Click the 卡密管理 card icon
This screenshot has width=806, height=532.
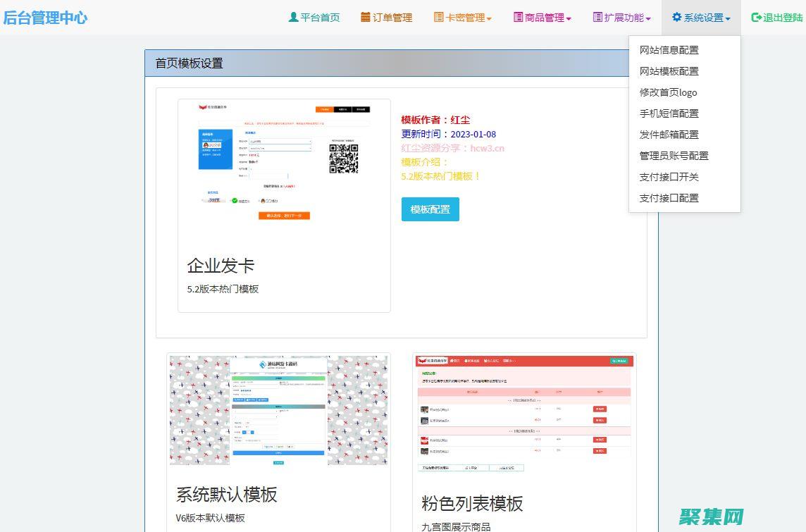pos(438,17)
